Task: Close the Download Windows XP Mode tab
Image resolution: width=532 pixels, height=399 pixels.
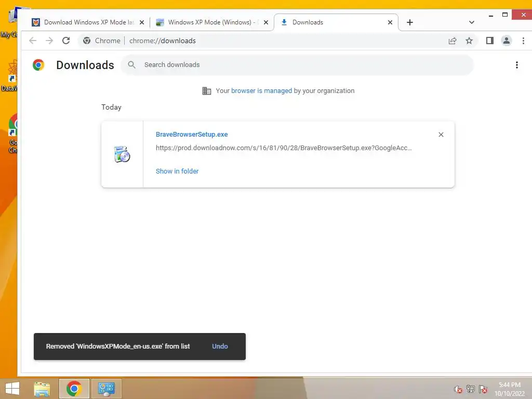Action: [142, 22]
